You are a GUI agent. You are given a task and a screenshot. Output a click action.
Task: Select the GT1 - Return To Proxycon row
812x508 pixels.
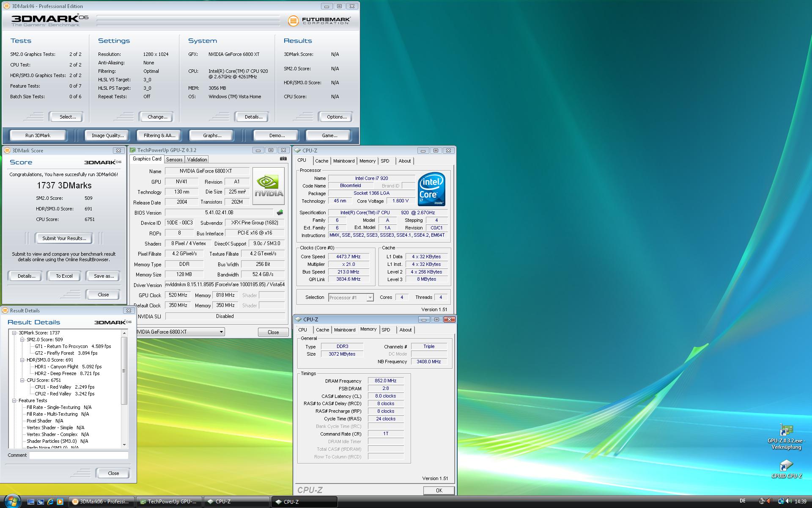(73, 346)
